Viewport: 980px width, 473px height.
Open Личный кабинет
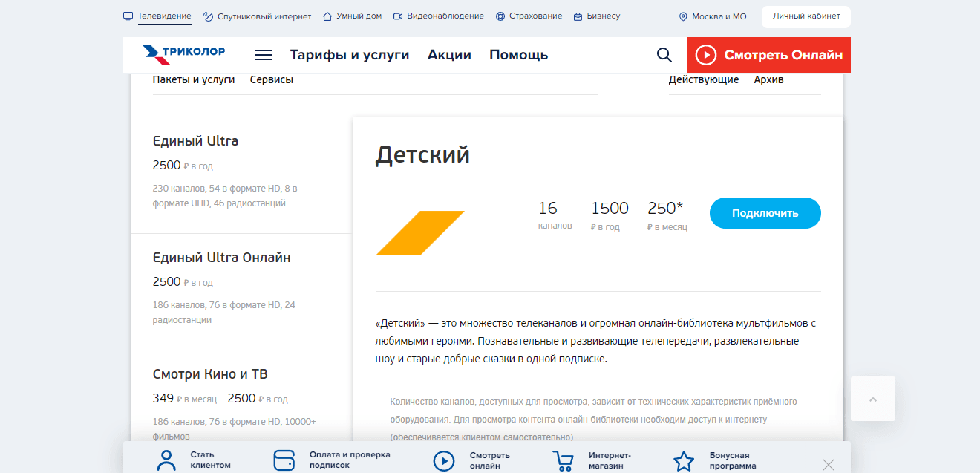806,16
